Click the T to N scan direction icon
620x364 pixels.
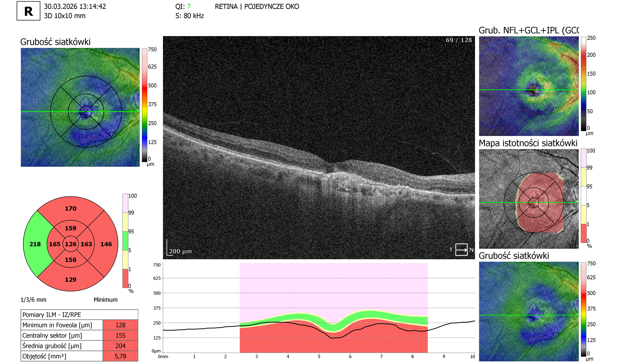[x=461, y=250]
